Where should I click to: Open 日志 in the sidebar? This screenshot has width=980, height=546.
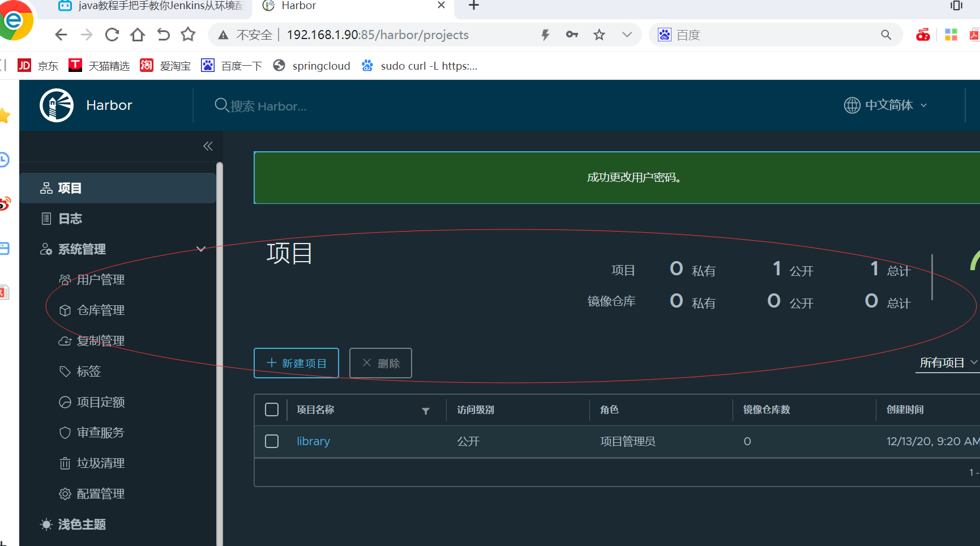(70, 219)
